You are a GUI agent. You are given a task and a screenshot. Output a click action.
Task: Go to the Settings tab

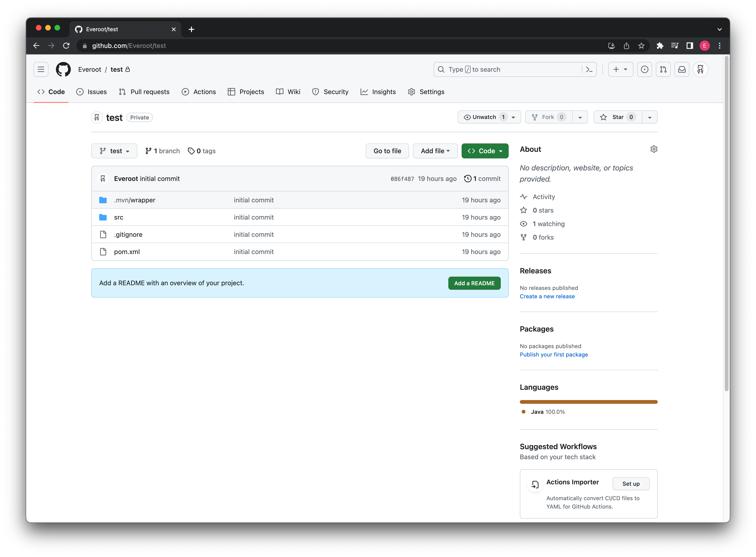426,92
